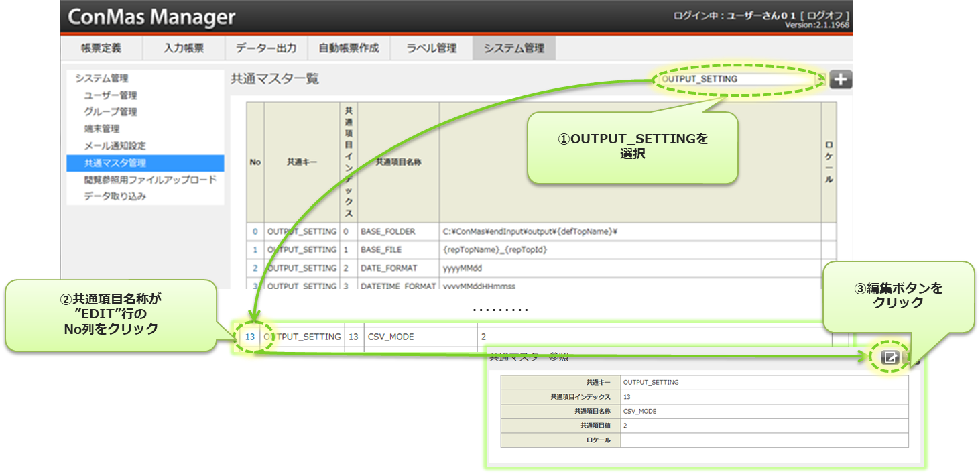Select 端末管理 in the sidebar
The width and height of the screenshot is (980, 474).
tap(102, 129)
